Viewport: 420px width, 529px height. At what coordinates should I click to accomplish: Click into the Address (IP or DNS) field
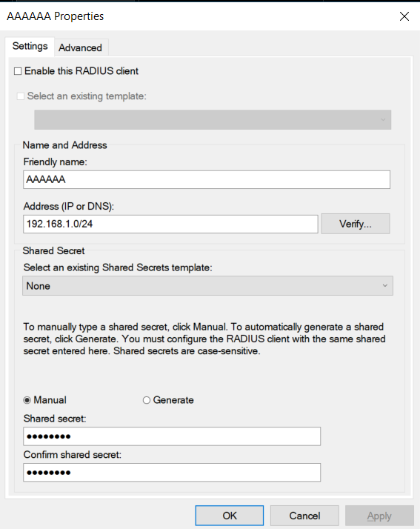(170, 224)
